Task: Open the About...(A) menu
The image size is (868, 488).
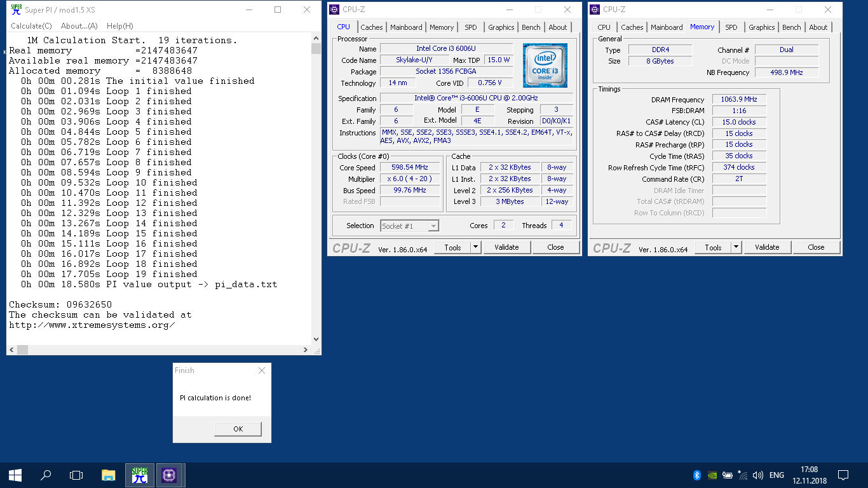Action: (79, 26)
